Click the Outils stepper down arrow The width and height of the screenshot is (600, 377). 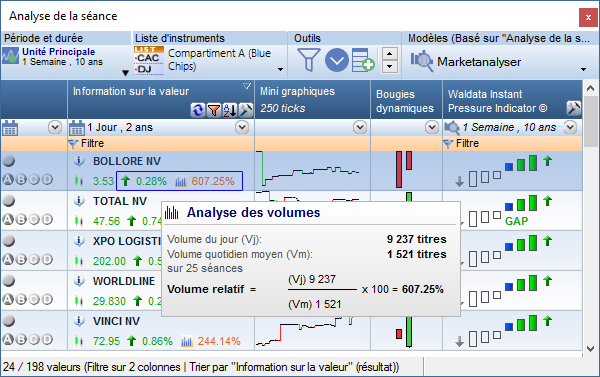[390, 67]
